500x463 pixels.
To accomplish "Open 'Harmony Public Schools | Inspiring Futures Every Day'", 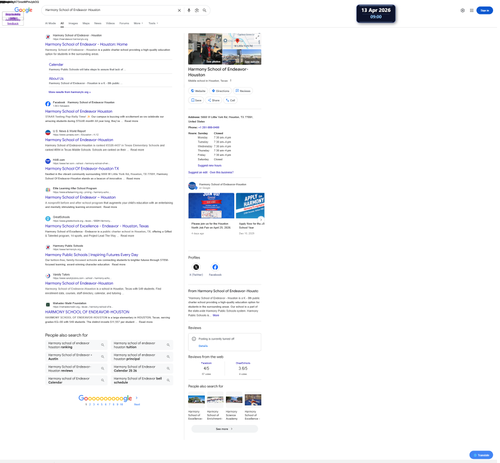I will click(91, 255).
